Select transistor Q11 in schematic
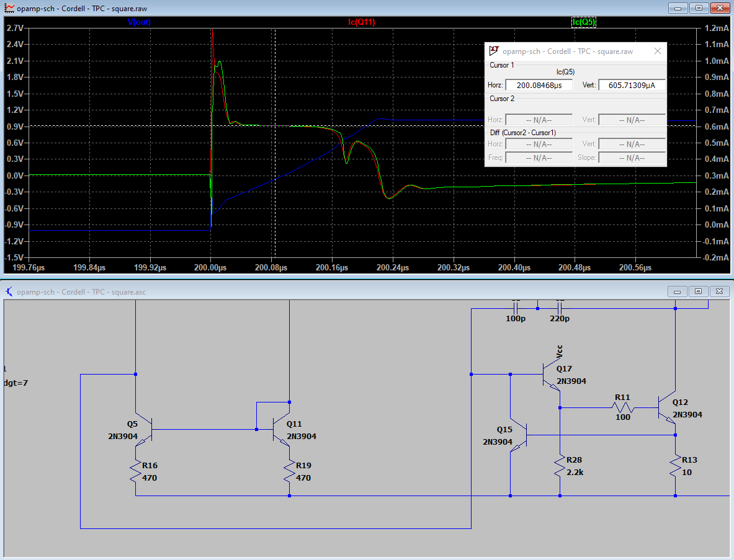Screen dimensions: 734x560 282,429
